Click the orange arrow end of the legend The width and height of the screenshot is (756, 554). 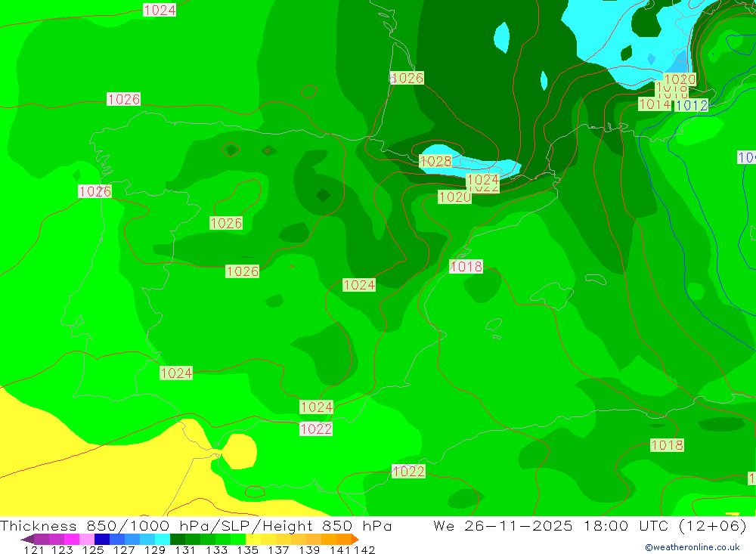pos(355,539)
